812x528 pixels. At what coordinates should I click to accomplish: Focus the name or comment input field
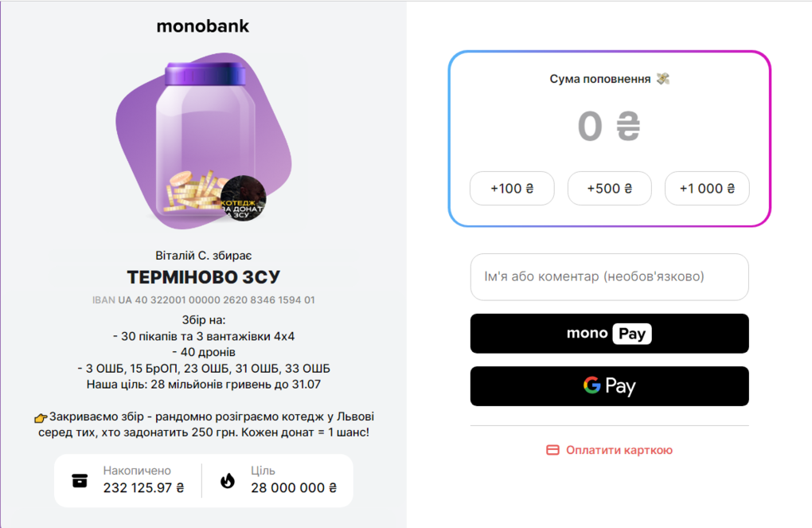point(609,277)
